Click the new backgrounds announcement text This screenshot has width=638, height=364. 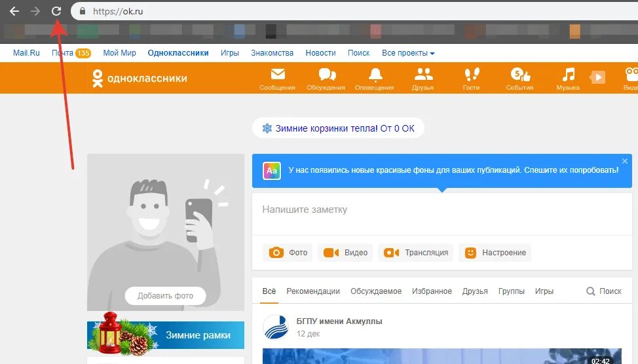[x=453, y=170]
